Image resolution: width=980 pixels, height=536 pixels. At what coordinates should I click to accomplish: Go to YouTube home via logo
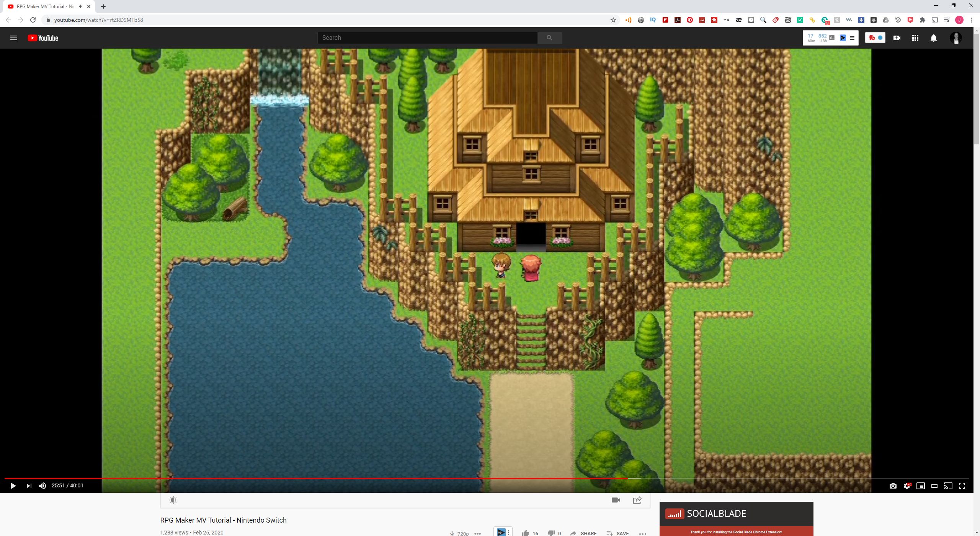(x=43, y=38)
